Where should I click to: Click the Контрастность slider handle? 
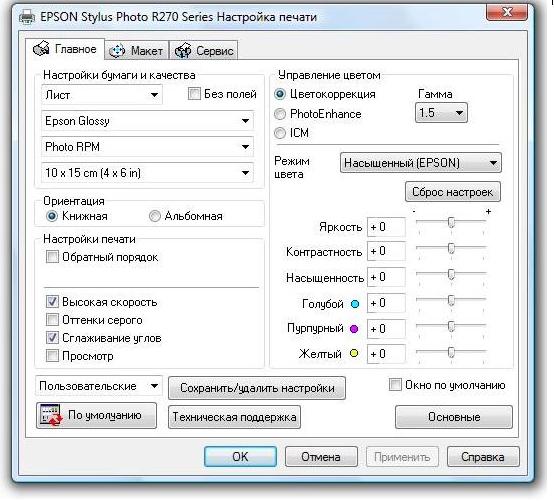451,248
